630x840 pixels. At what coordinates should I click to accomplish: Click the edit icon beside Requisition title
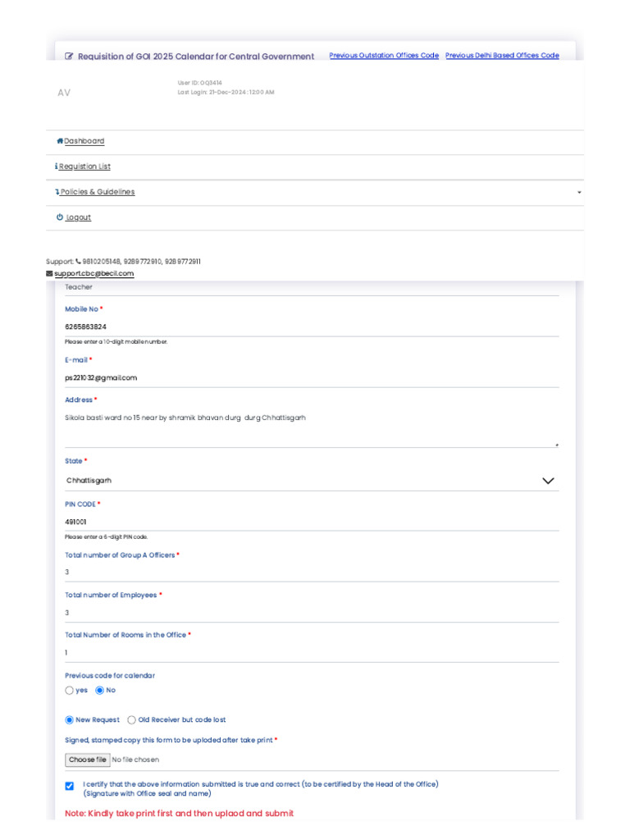(69, 57)
